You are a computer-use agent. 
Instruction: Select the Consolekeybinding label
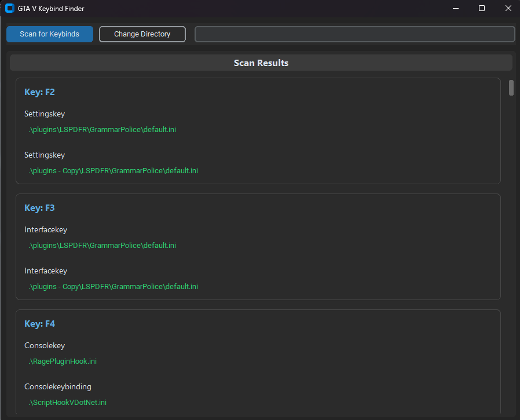click(58, 386)
